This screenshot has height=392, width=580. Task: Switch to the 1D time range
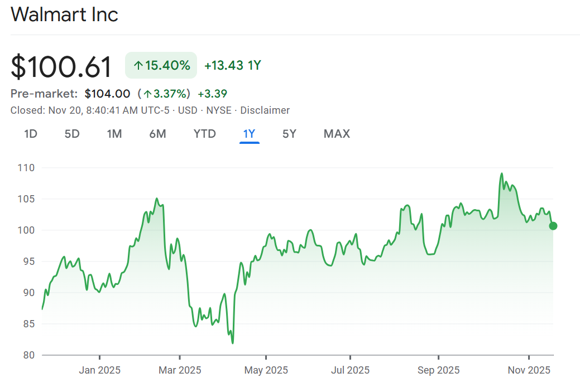[x=31, y=134]
